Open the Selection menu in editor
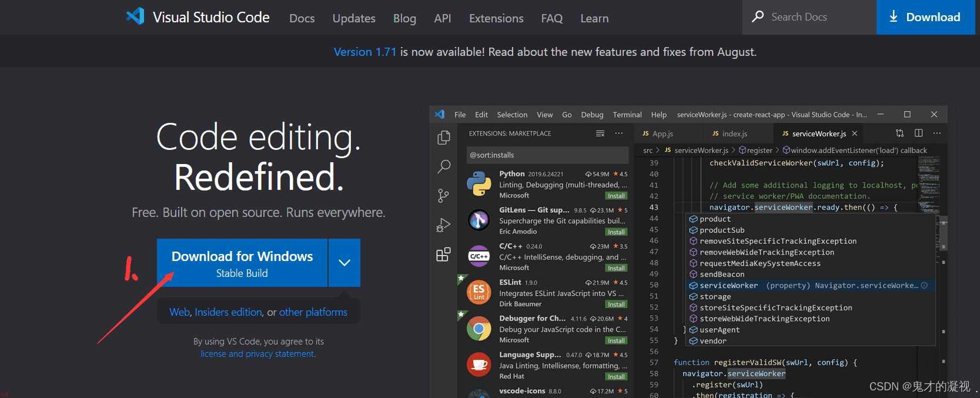This screenshot has height=398, width=980. pos(512,115)
